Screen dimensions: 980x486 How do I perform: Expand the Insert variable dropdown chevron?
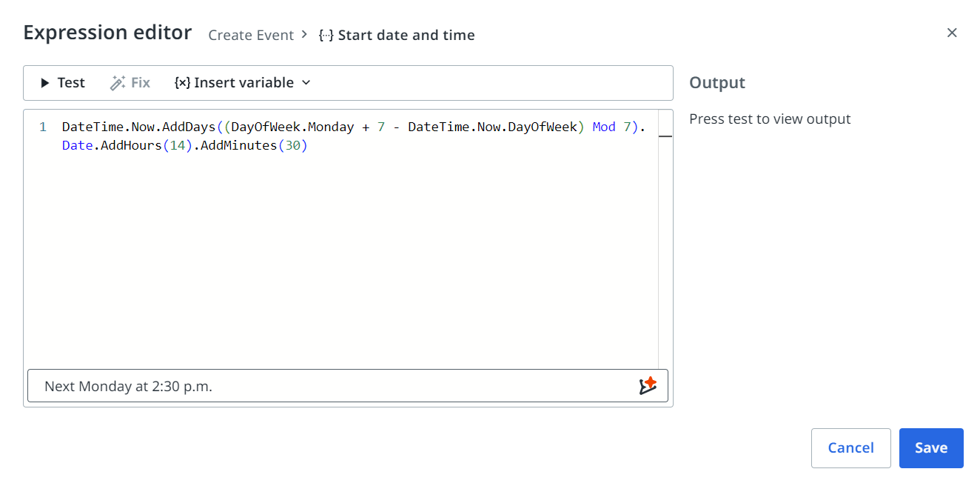tap(306, 83)
